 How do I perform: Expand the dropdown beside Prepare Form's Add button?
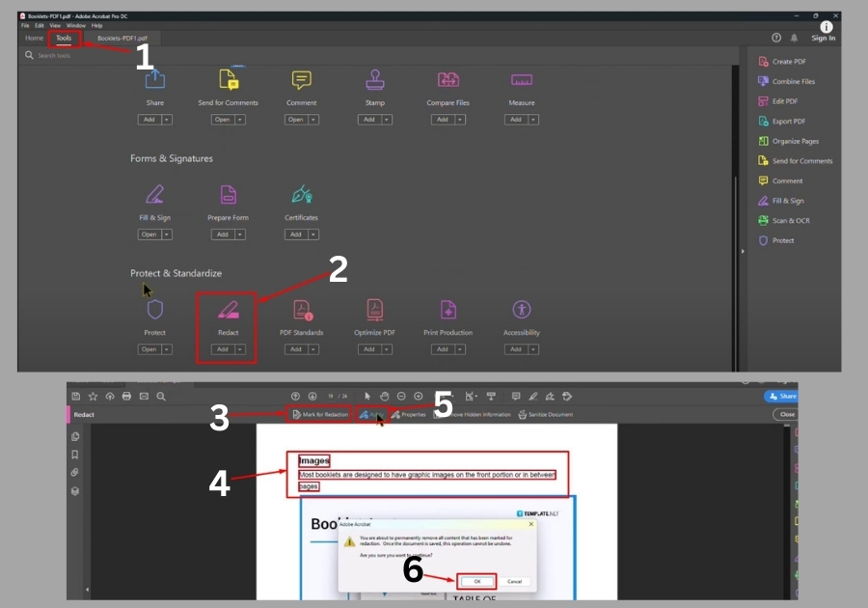point(240,235)
